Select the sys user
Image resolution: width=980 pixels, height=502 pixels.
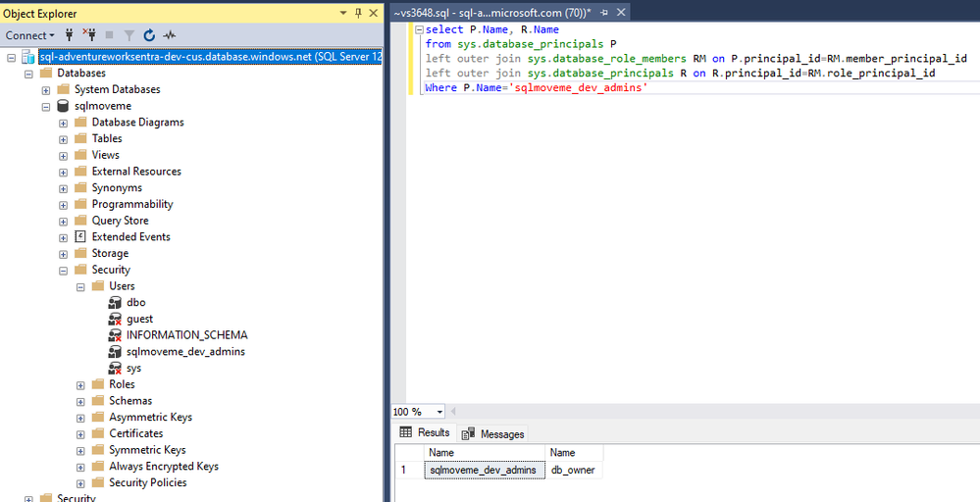pos(133,368)
